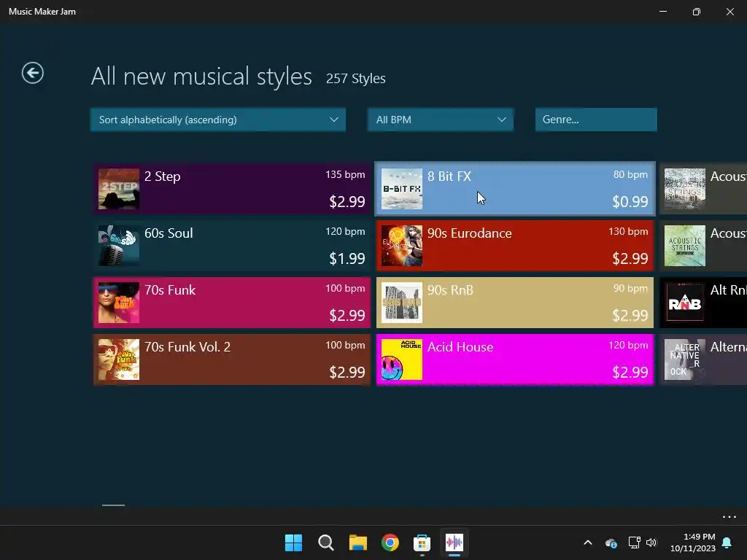Open the 90s RnB building artwork
The width and height of the screenshot is (747, 560).
(402, 303)
